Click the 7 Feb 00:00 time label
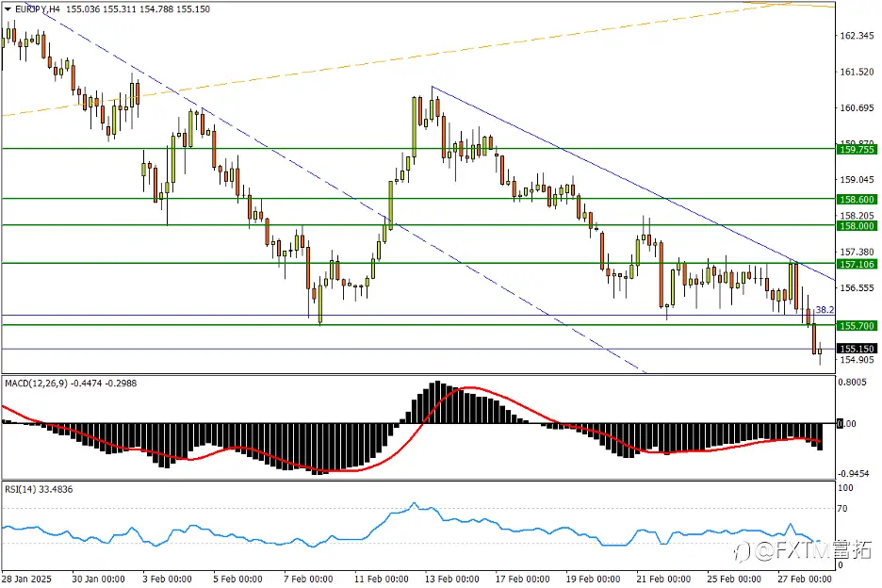The image size is (882, 588). click(x=308, y=579)
